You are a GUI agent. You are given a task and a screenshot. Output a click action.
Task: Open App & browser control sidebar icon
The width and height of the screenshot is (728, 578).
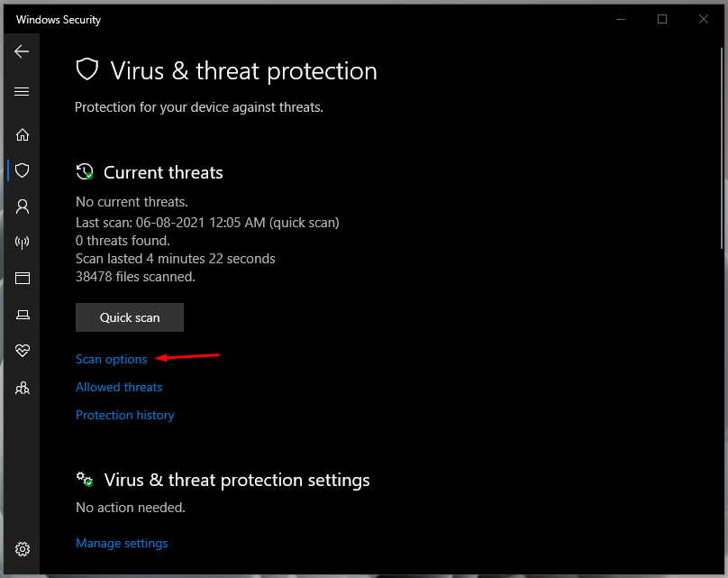click(x=23, y=278)
